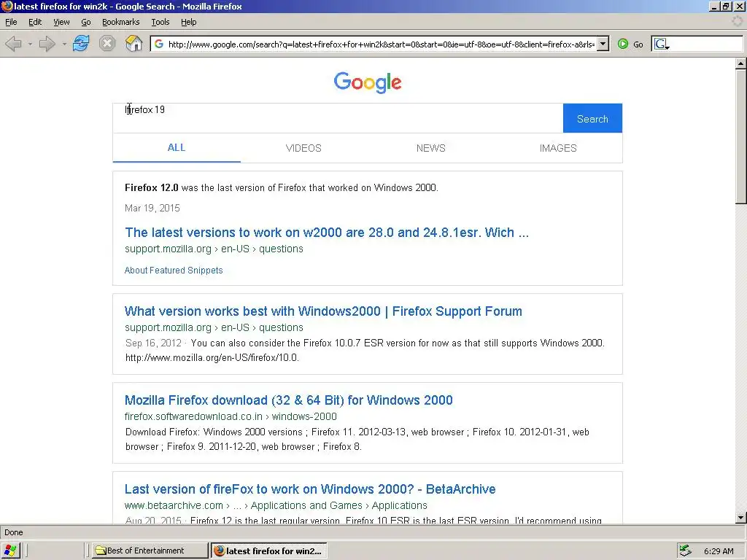The width and height of the screenshot is (747, 560).
Task: Click the throbber activity indicator icon
Action: point(737,21)
